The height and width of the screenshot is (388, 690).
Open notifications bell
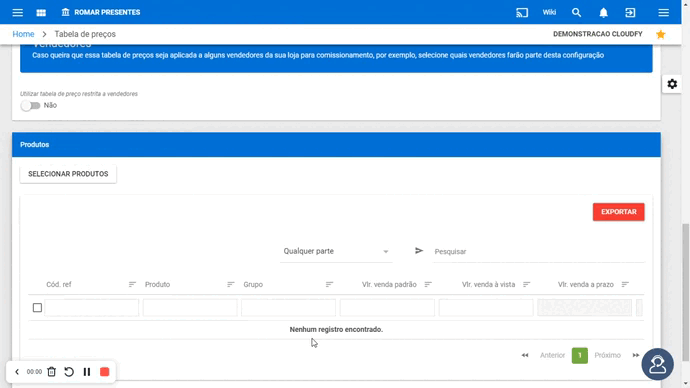coord(603,13)
